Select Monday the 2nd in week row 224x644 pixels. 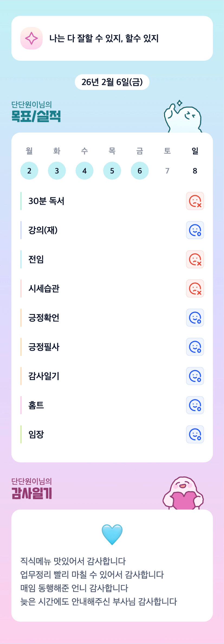pyautogui.click(x=29, y=171)
